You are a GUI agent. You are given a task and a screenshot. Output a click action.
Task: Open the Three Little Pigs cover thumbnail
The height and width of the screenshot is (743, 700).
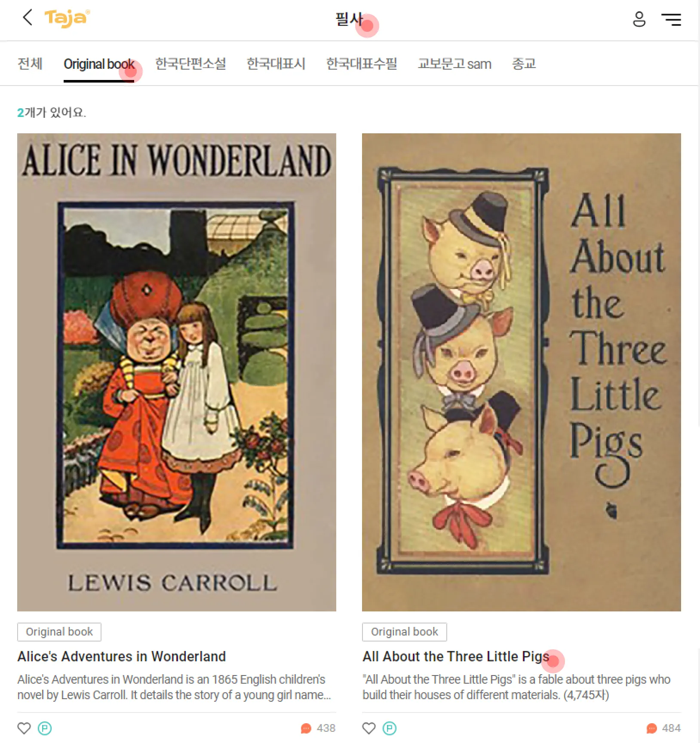coord(522,372)
